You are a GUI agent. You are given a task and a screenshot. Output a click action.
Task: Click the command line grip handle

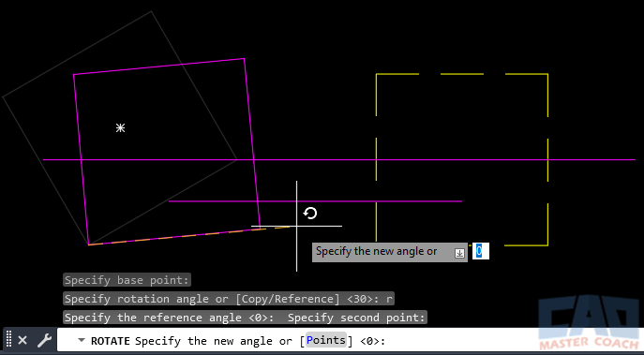tap(9, 340)
